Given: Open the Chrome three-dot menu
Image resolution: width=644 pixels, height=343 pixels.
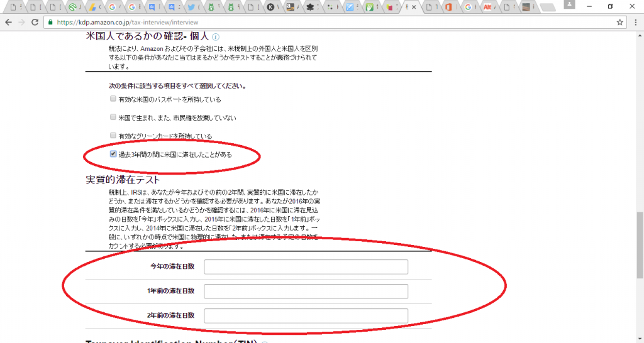Looking at the screenshot, I should 636,22.
